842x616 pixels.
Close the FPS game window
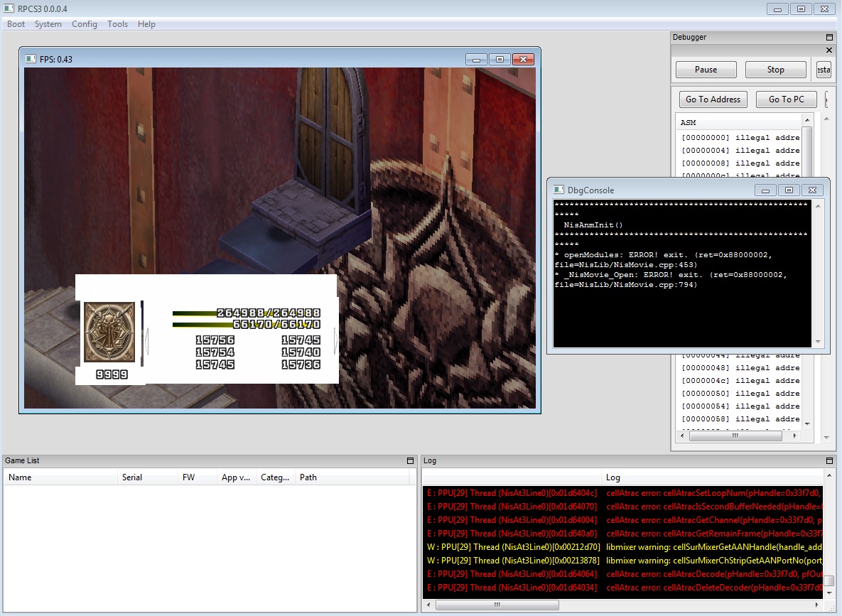tap(523, 59)
